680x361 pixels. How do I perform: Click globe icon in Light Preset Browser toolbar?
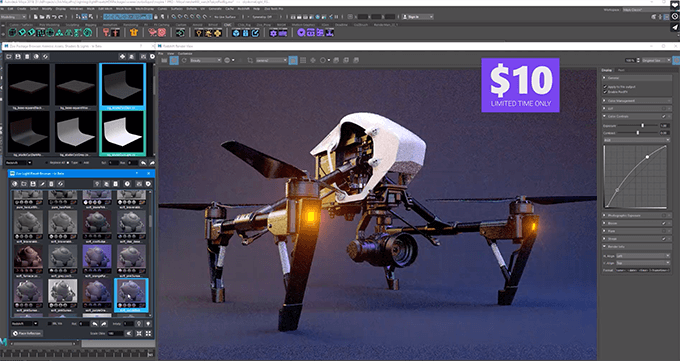(x=14, y=184)
